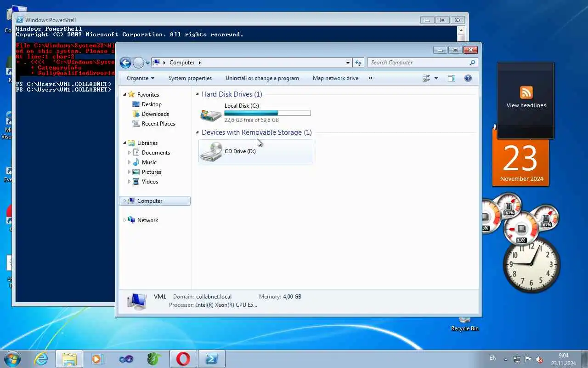Click PowerShell scrollbar up arrow
The width and height of the screenshot is (588, 368).
[461, 30]
